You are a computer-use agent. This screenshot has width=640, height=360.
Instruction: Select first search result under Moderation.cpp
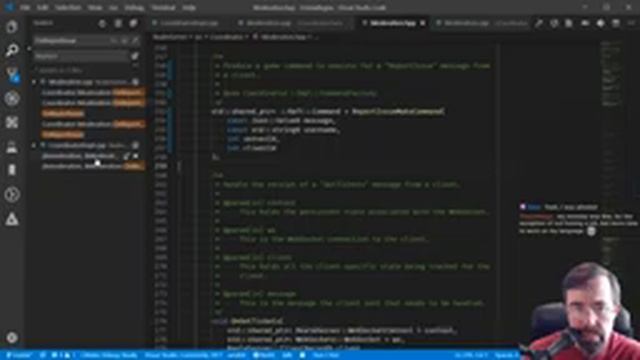tap(93, 92)
